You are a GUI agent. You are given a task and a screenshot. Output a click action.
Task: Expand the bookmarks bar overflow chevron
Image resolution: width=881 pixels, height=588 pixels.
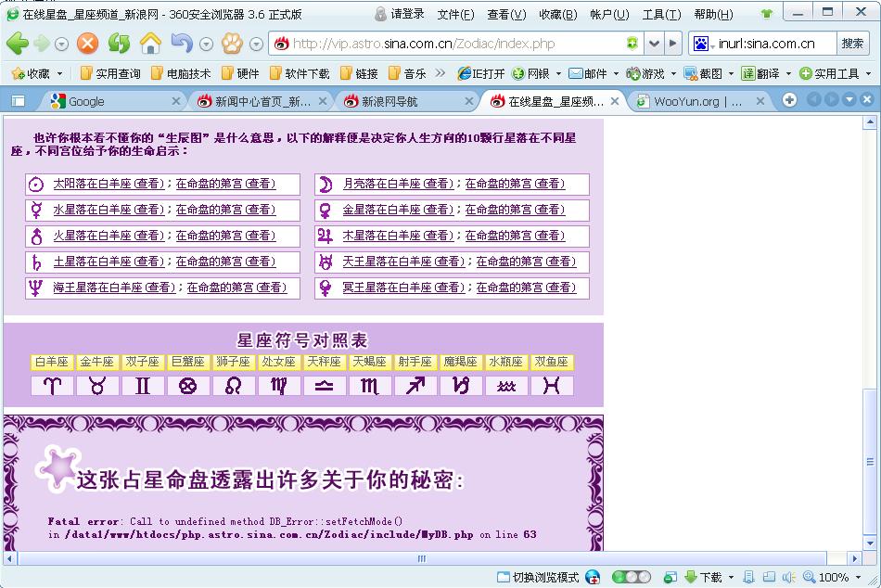click(x=440, y=73)
